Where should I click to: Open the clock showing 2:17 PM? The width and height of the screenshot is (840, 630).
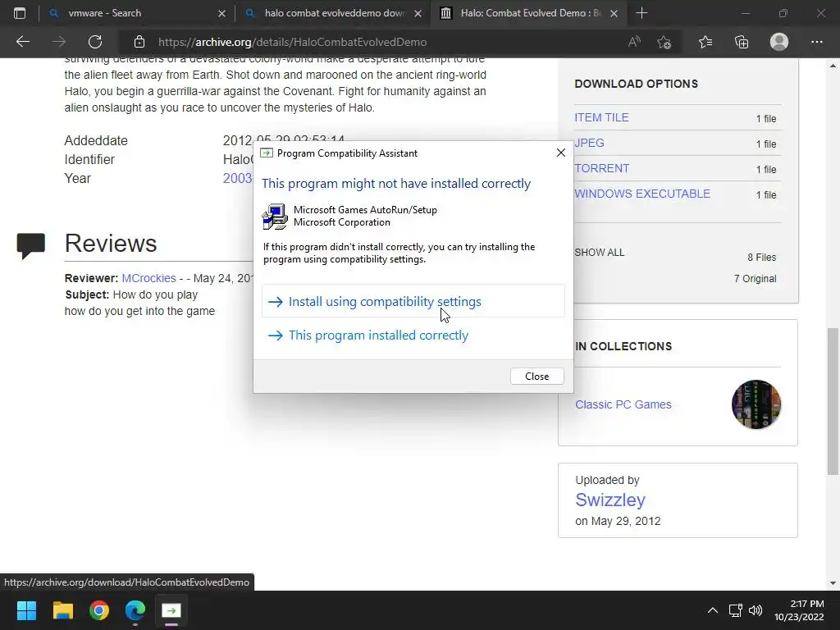tap(799, 610)
